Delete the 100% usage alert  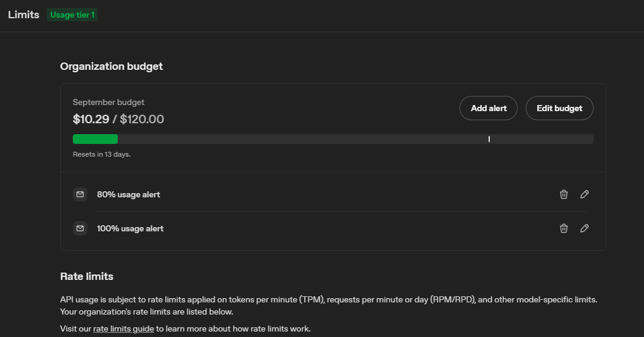click(x=564, y=228)
